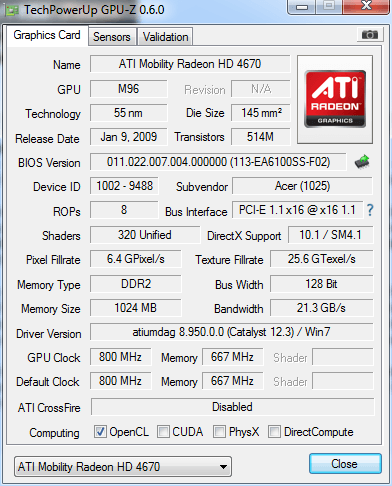
Task: Click the Bus Width field 128 Bit
Action: (322, 284)
